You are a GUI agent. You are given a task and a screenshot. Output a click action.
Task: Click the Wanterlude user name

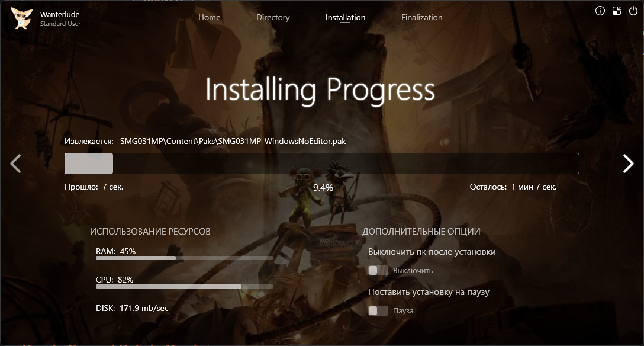tap(60, 14)
